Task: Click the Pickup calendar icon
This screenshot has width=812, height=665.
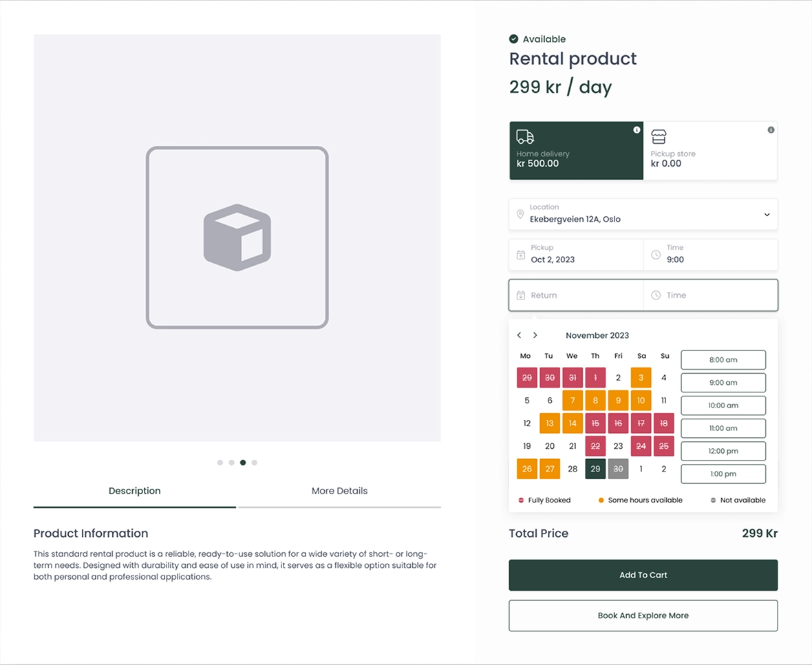Action: coord(520,255)
